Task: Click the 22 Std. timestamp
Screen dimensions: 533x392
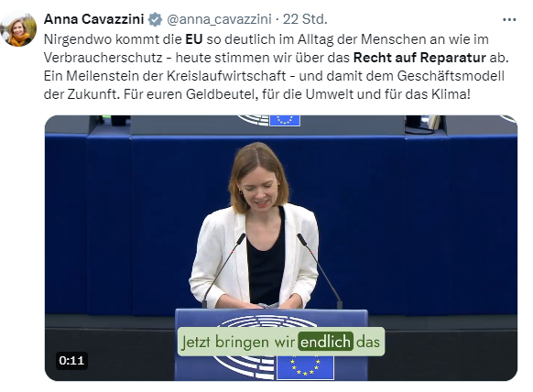Action: click(x=305, y=19)
